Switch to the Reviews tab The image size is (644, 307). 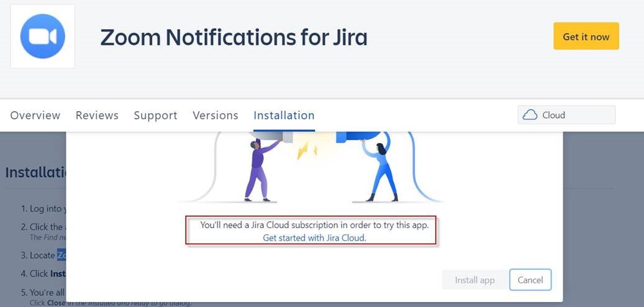point(97,116)
